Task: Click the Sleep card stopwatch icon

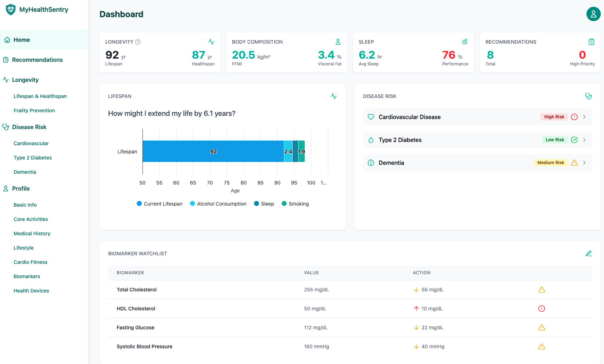Action: coord(465,42)
